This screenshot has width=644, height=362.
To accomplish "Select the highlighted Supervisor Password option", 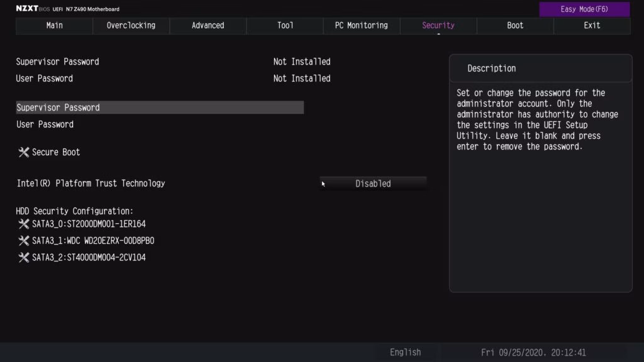I will tap(160, 107).
